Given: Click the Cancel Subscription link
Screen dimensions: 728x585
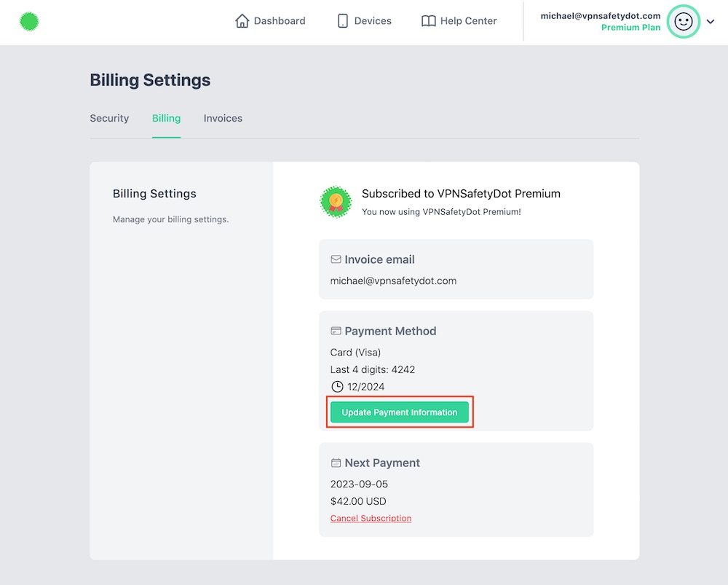Looking at the screenshot, I should point(371,518).
